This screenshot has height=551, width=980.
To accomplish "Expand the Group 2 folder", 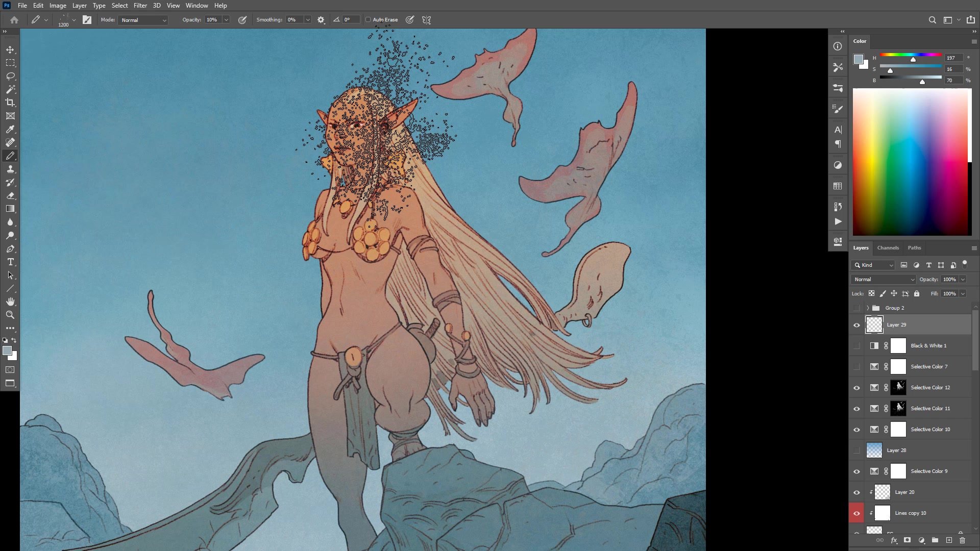I will click(x=868, y=308).
